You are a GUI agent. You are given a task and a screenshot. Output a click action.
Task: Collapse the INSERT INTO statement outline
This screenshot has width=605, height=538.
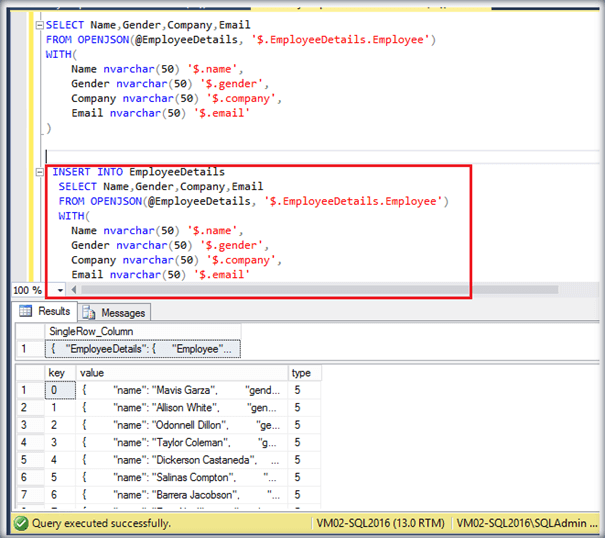(x=39, y=172)
